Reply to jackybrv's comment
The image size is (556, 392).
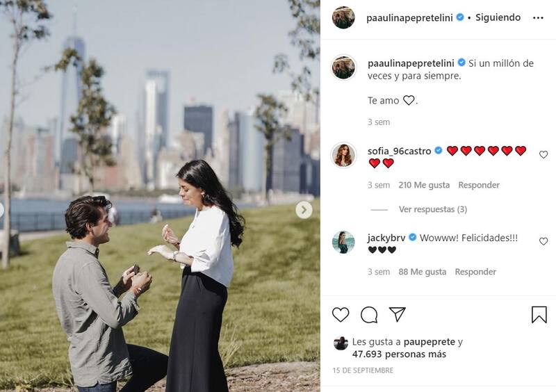(475, 272)
